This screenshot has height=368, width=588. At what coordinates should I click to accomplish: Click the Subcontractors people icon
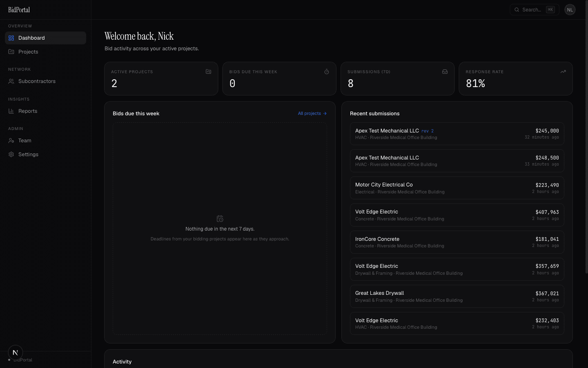point(11,81)
